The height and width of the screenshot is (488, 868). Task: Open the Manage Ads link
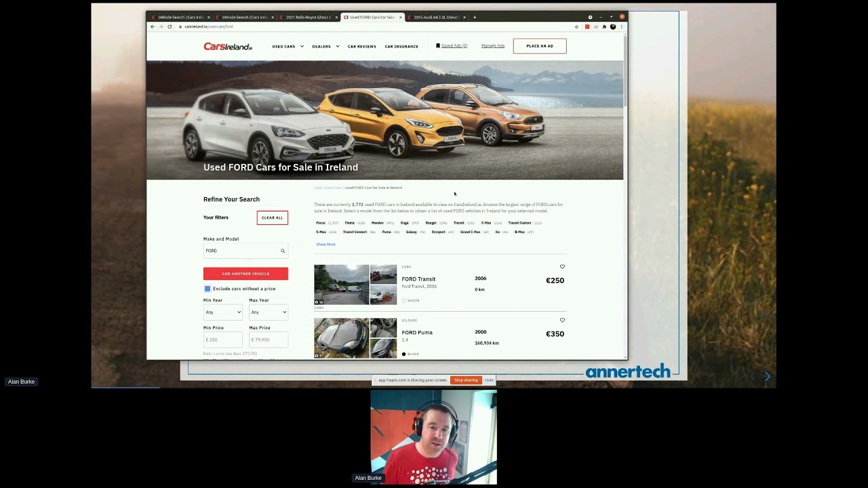click(493, 46)
